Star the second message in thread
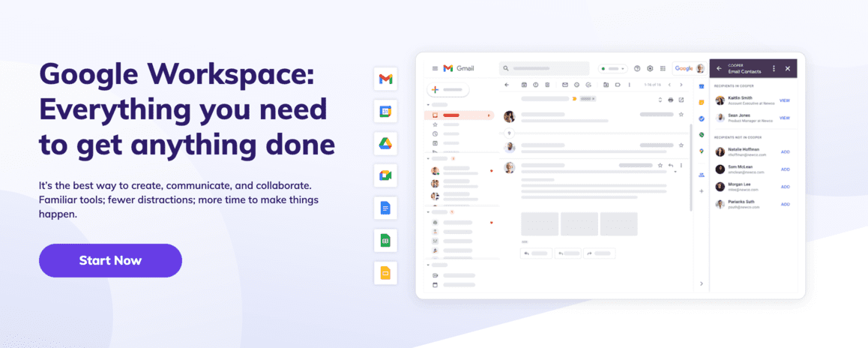 click(x=681, y=145)
